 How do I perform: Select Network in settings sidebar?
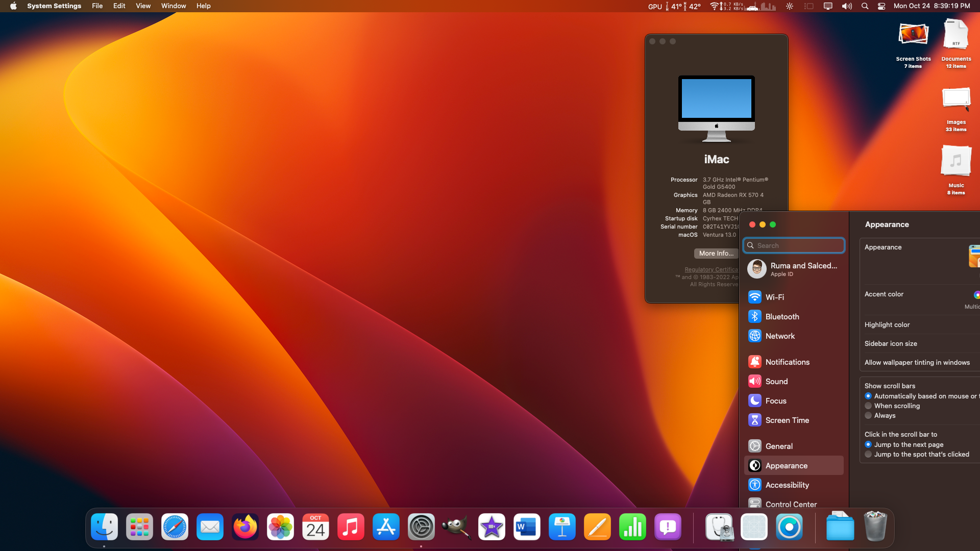(x=779, y=336)
